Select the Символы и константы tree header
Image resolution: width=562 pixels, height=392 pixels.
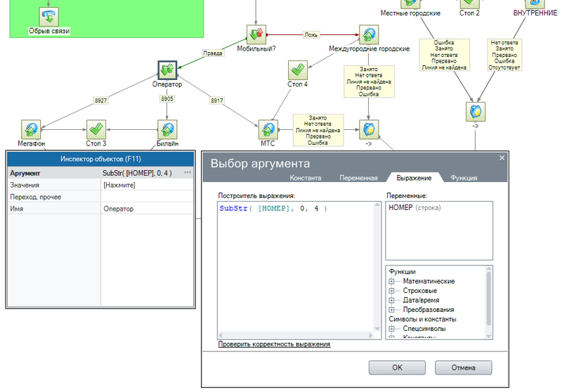click(423, 319)
